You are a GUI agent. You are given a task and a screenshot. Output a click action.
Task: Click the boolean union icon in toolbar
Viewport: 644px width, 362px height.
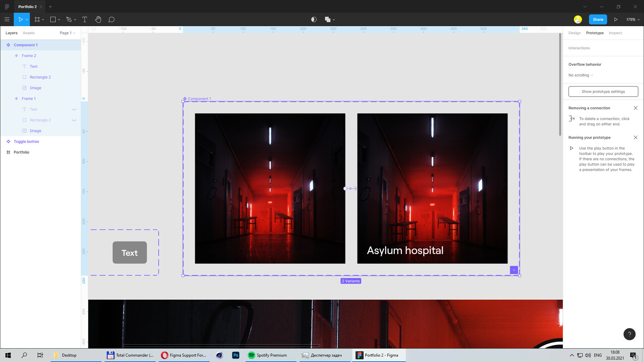pyautogui.click(x=327, y=19)
